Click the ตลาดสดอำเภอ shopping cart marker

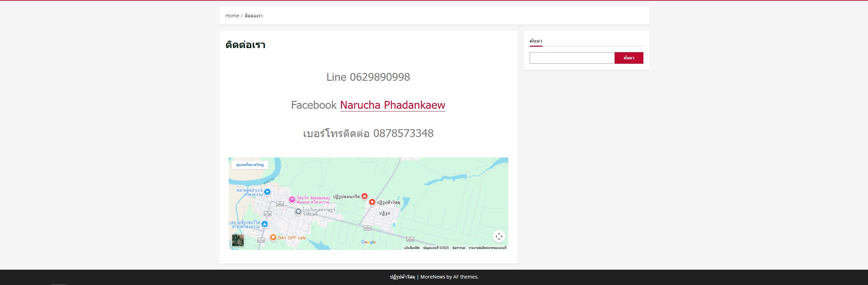pyautogui.click(x=268, y=192)
